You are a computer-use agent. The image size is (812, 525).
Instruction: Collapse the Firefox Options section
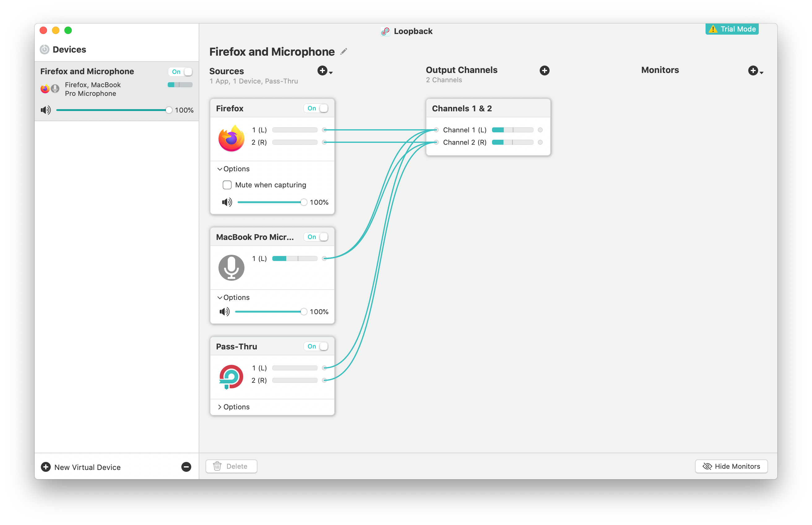[x=234, y=169]
